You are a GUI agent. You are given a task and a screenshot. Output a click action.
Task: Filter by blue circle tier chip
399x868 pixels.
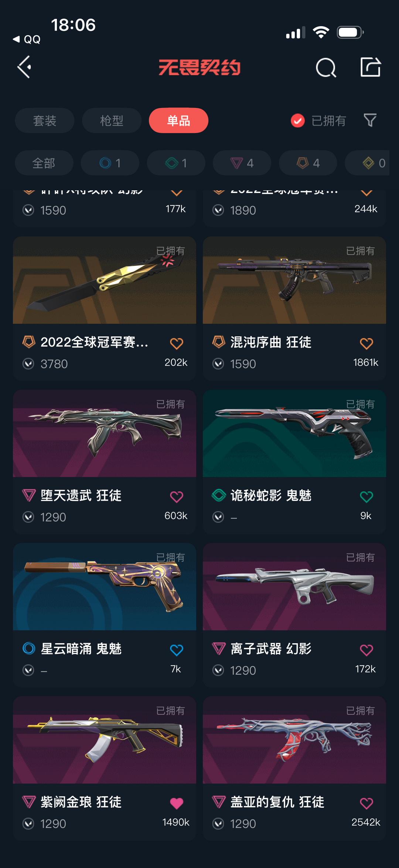tap(110, 163)
